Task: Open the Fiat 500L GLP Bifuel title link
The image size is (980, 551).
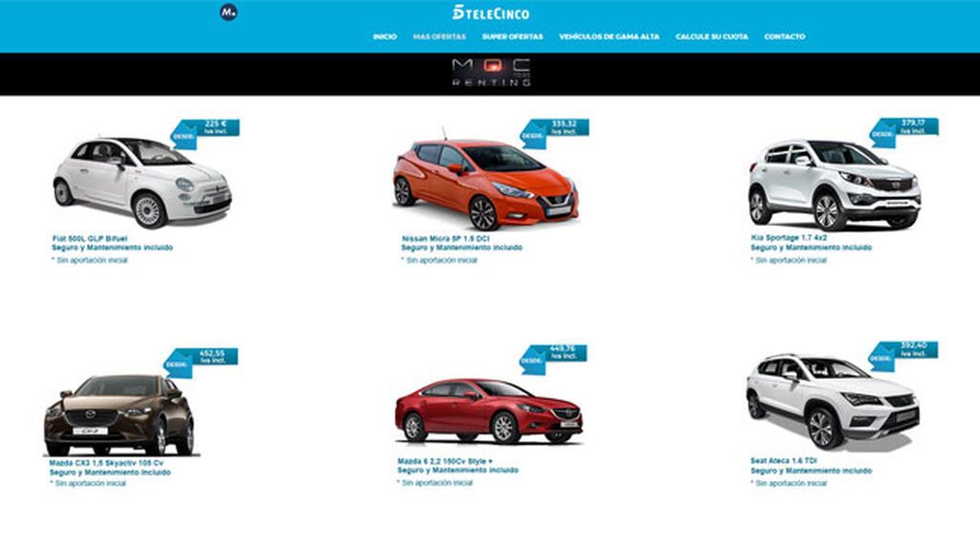Action: (89, 238)
